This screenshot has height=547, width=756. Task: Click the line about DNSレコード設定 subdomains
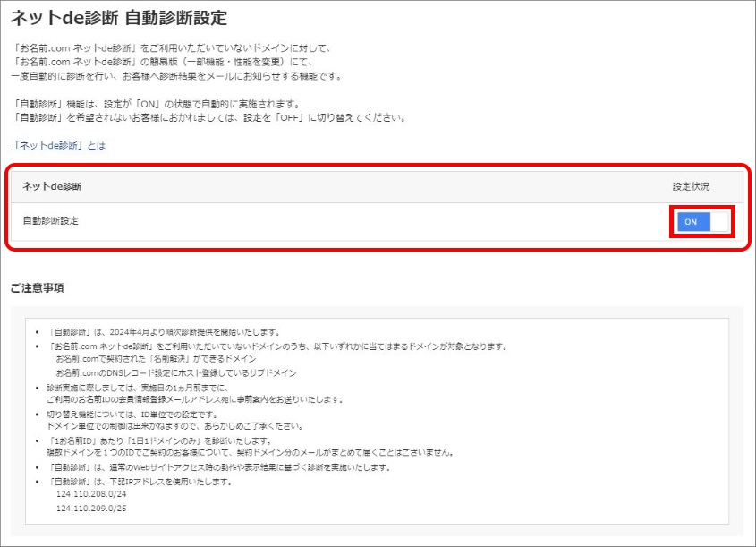(176, 372)
